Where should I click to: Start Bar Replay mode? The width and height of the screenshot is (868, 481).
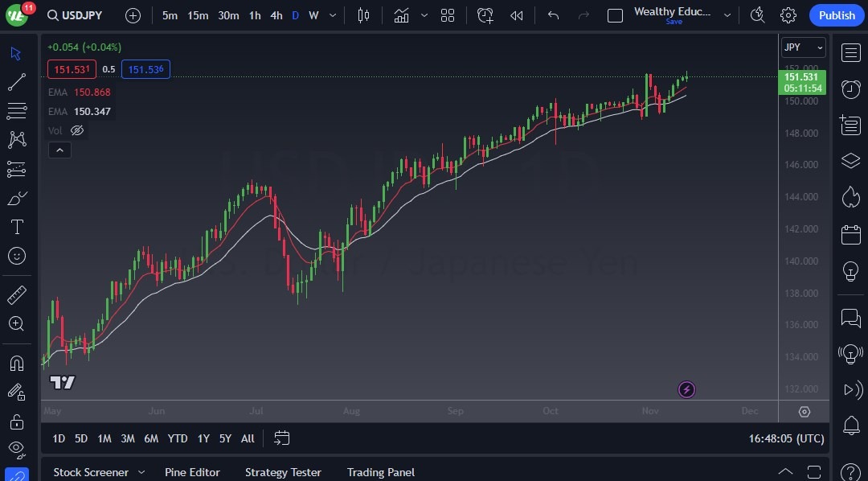tap(517, 15)
